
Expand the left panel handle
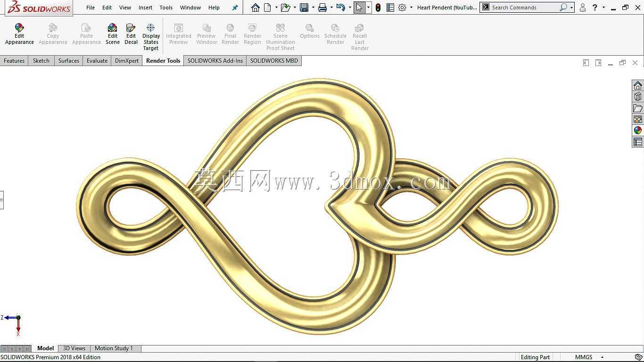(1, 200)
